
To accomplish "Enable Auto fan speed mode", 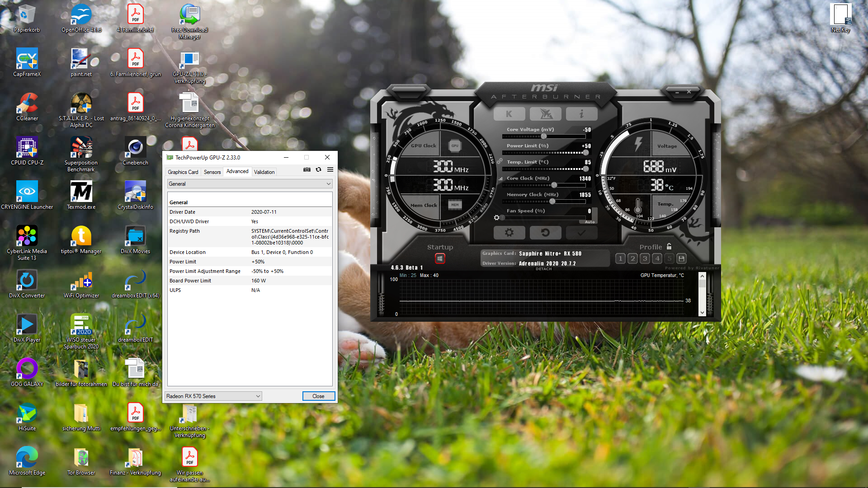I will [589, 221].
